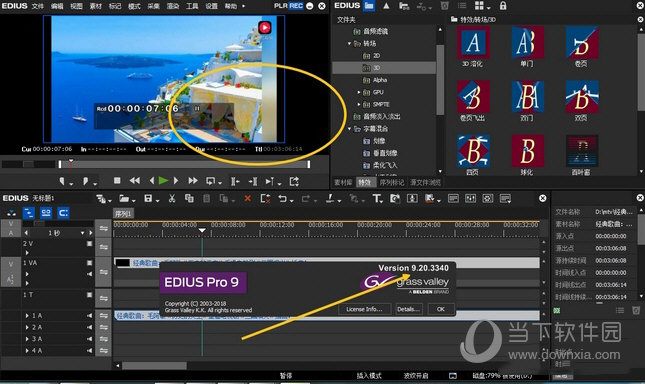Collapse the 字幕混合 folder in the tree
This screenshot has width=645, height=384.
pos(349,129)
